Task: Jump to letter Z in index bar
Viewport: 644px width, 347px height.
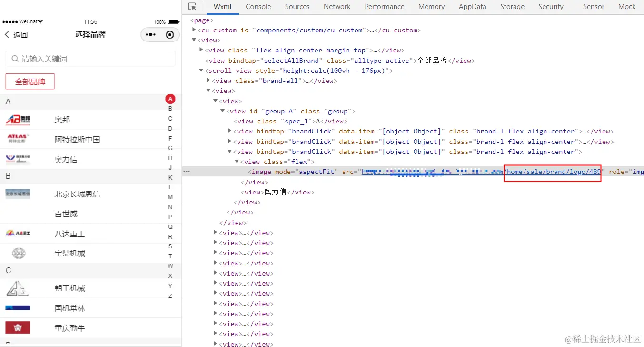Action: tap(170, 296)
